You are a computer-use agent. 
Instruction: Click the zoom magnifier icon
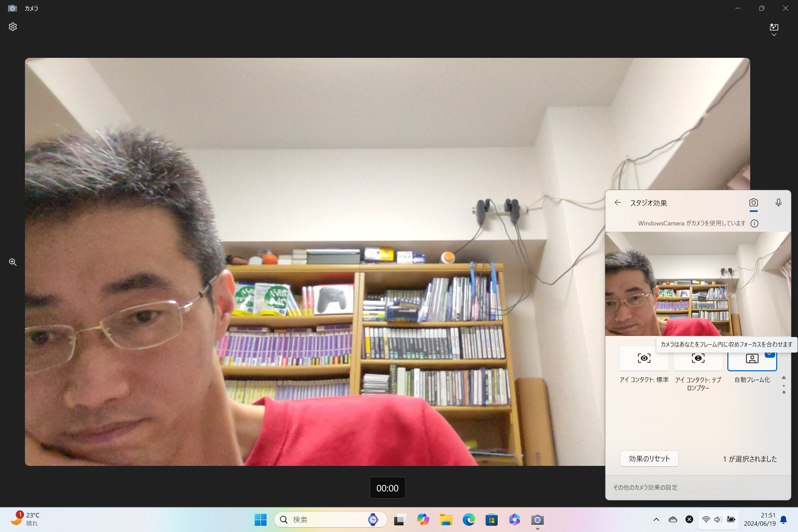tap(13, 262)
